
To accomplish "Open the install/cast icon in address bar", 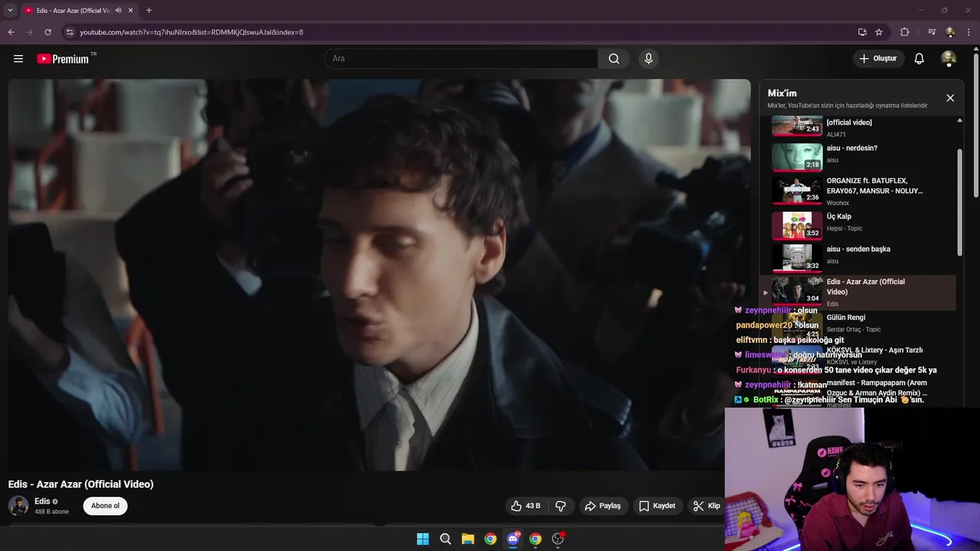I will click(862, 32).
